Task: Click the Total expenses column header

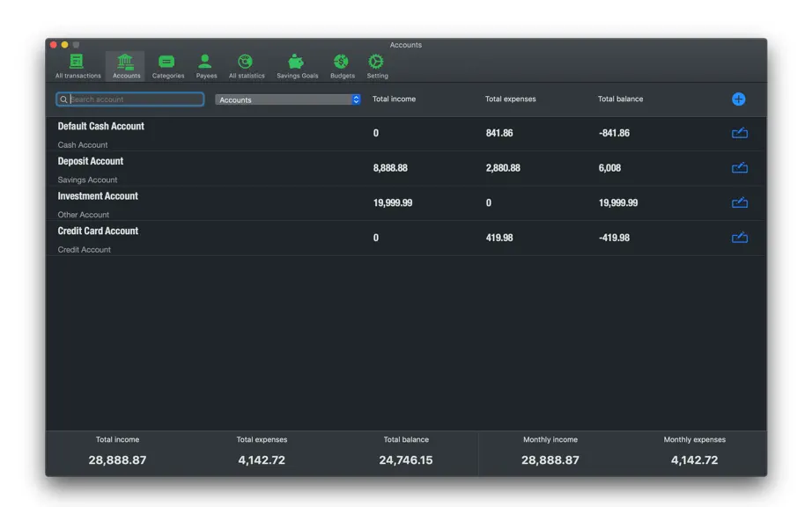Action: click(x=510, y=99)
